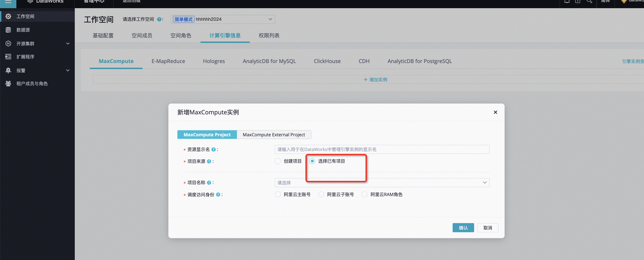Expand the 开源集群 sidebar chevron

pyautogui.click(x=68, y=43)
